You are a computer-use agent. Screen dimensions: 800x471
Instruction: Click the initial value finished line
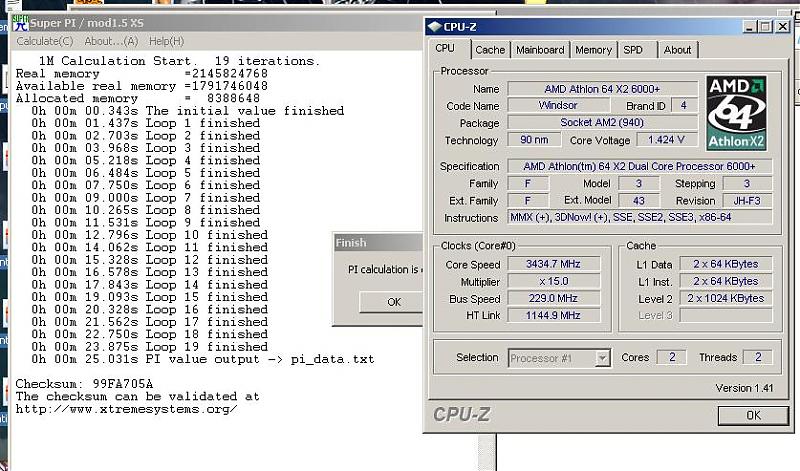[x=187, y=111]
